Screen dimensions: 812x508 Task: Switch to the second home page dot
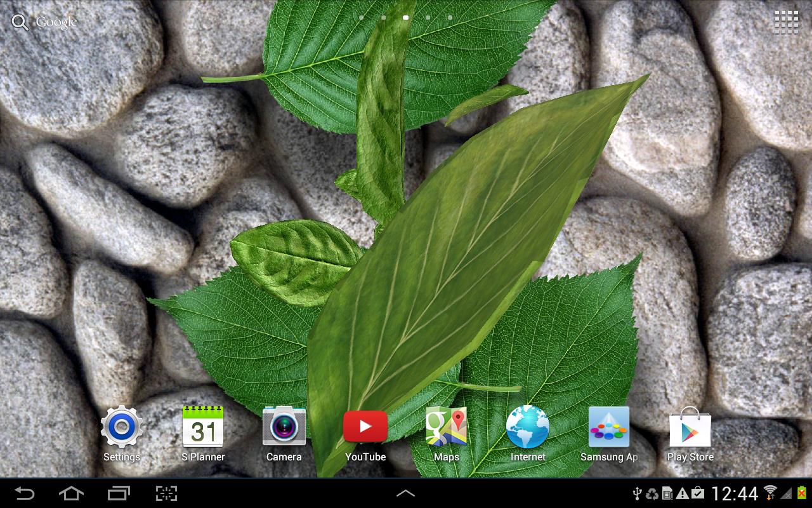click(384, 18)
